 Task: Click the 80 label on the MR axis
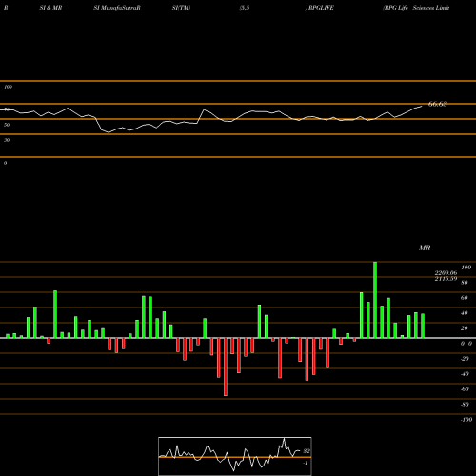tap(465, 283)
